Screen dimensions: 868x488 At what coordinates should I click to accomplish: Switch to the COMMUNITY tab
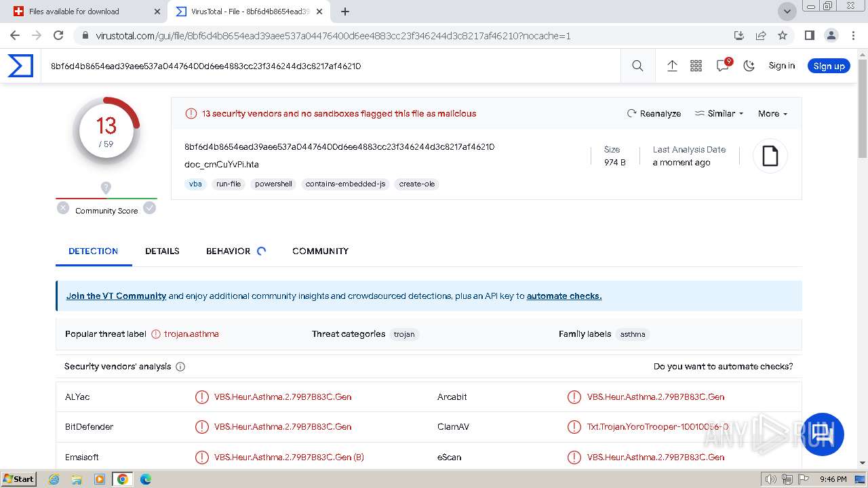pos(320,251)
